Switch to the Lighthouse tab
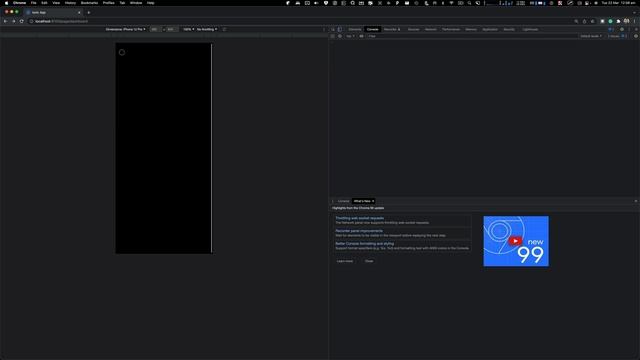The height and width of the screenshot is (360, 640). (530, 29)
